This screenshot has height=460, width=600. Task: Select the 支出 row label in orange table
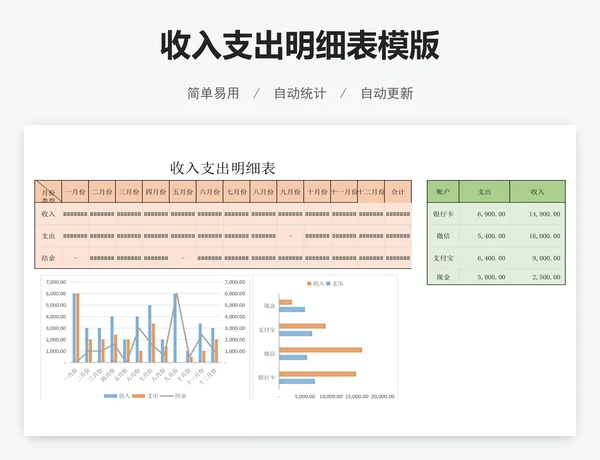[48, 236]
